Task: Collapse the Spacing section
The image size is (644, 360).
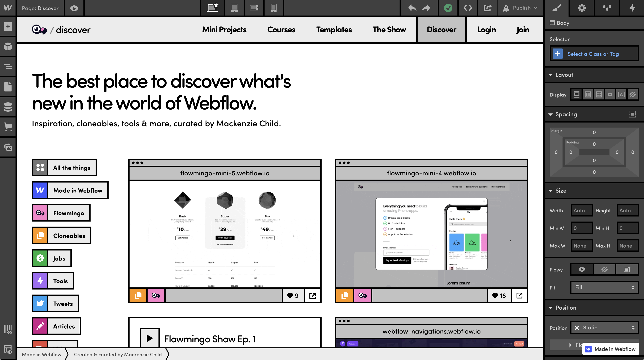Action: [x=551, y=114]
